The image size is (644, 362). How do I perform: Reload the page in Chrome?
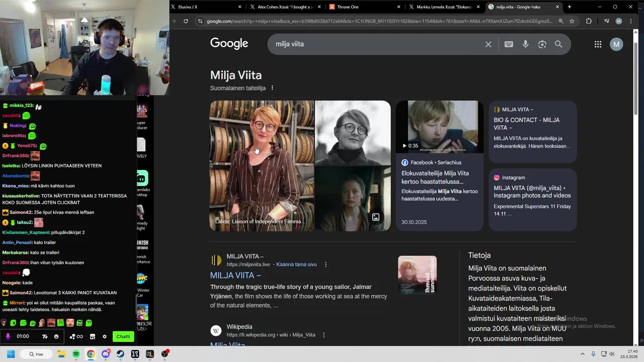[x=186, y=21]
